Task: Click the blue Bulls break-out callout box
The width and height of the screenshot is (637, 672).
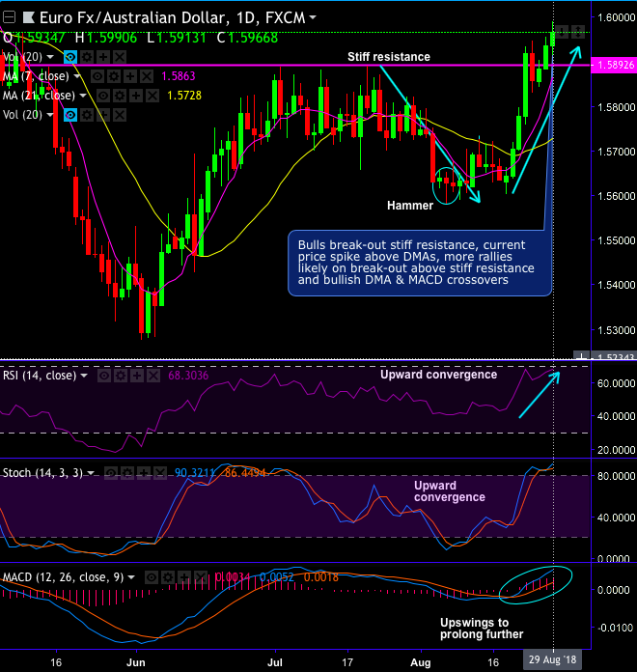Action: (x=420, y=264)
